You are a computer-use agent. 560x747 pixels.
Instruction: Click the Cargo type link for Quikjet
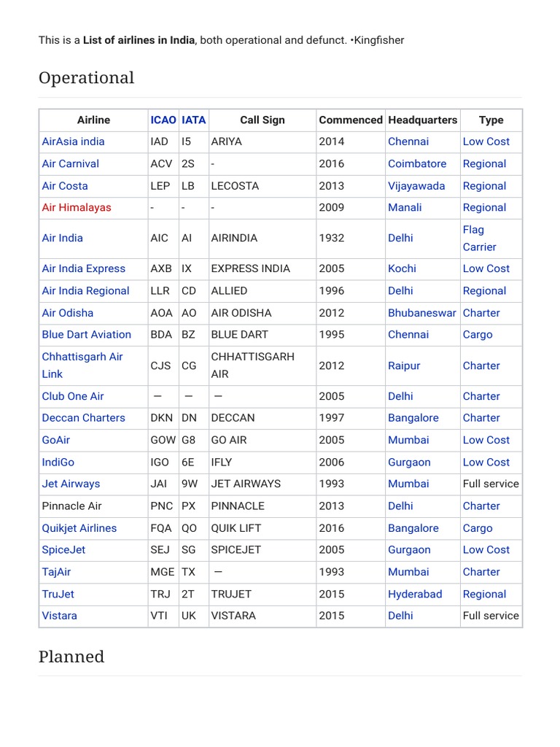tap(477, 527)
